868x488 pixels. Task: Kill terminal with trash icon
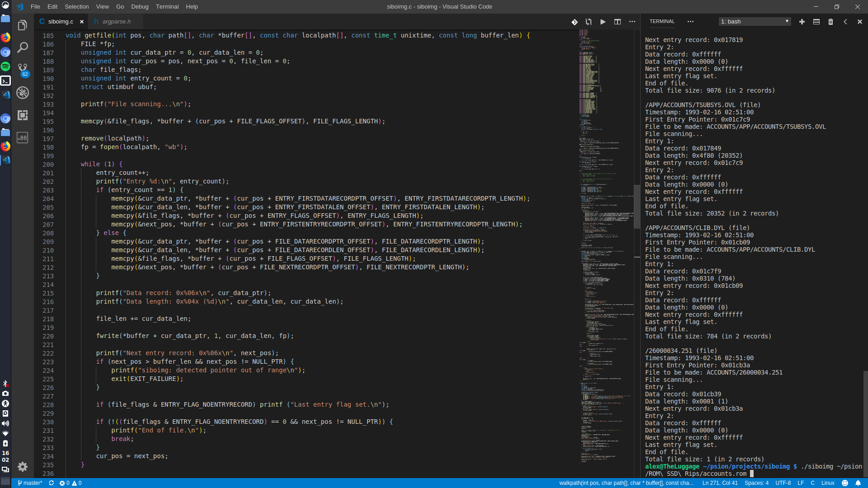click(830, 22)
